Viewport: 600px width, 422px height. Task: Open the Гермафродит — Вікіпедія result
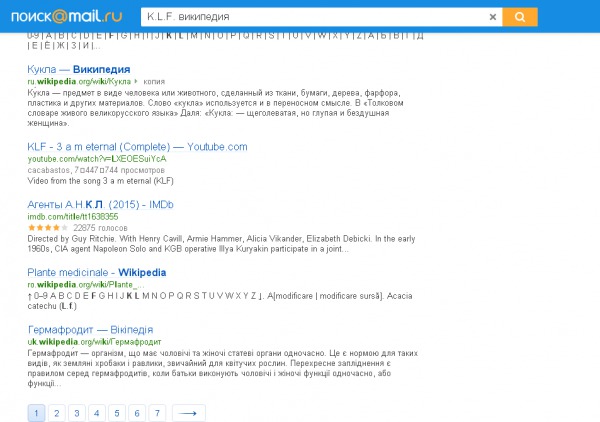90,329
